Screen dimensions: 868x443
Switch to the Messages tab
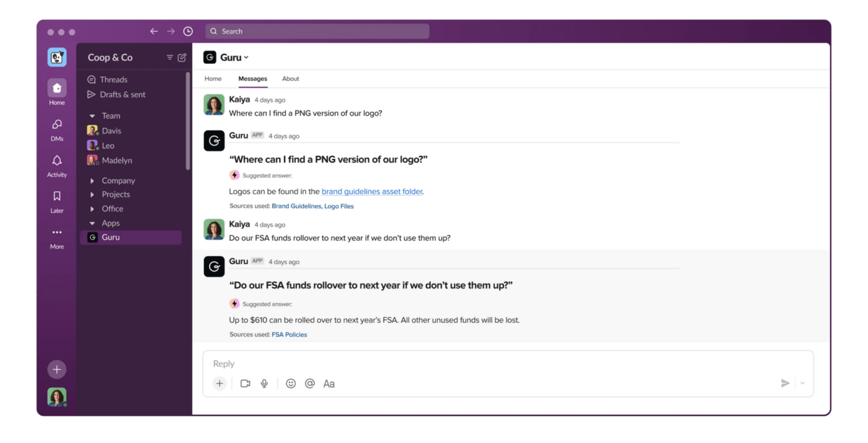pyautogui.click(x=253, y=79)
